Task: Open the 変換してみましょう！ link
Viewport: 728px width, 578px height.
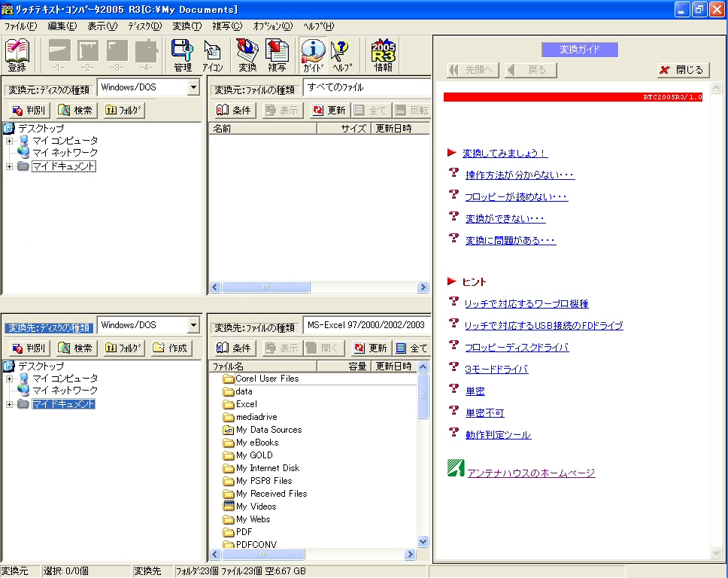Action: 505,153
